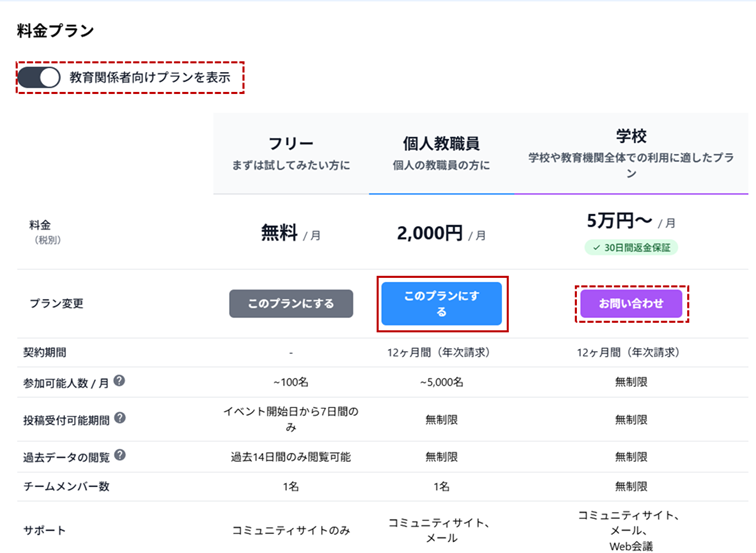Click まずは試してみたい方に subtitle

[291, 165]
